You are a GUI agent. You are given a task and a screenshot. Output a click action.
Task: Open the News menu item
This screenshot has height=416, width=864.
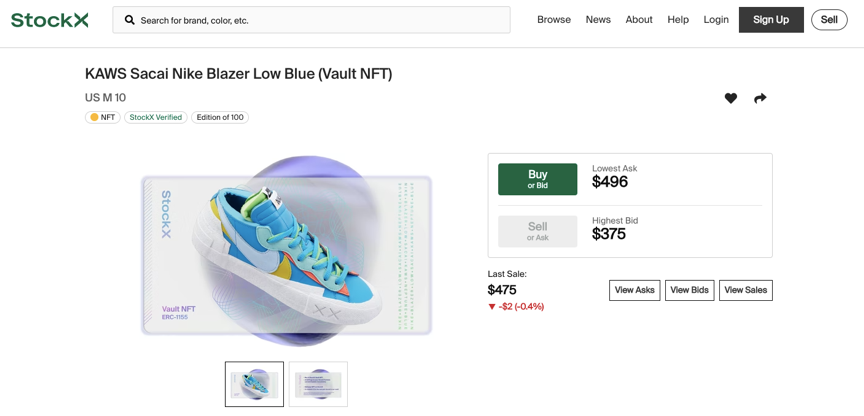click(598, 20)
